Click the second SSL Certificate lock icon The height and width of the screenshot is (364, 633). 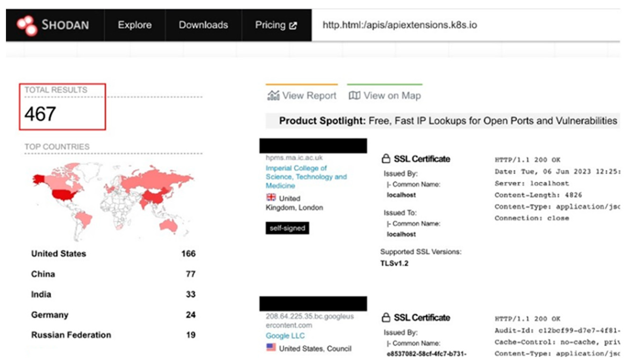coord(386,318)
